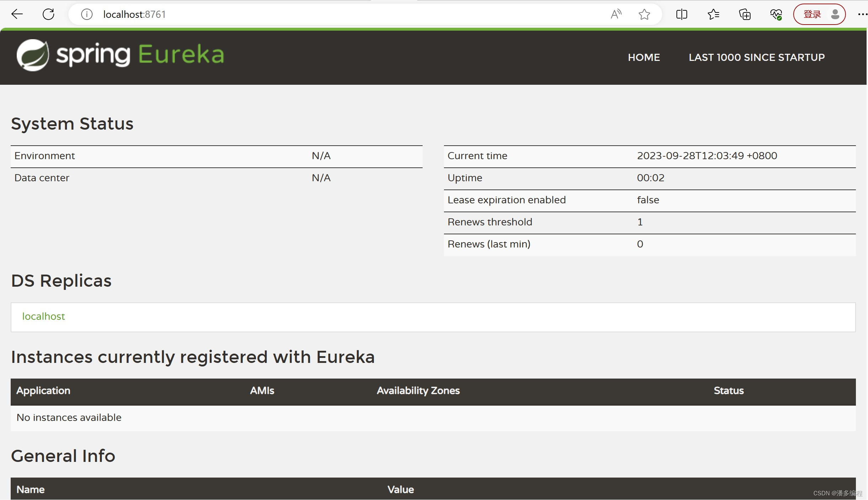Reload the page with refresh icon

(x=48, y=14)
